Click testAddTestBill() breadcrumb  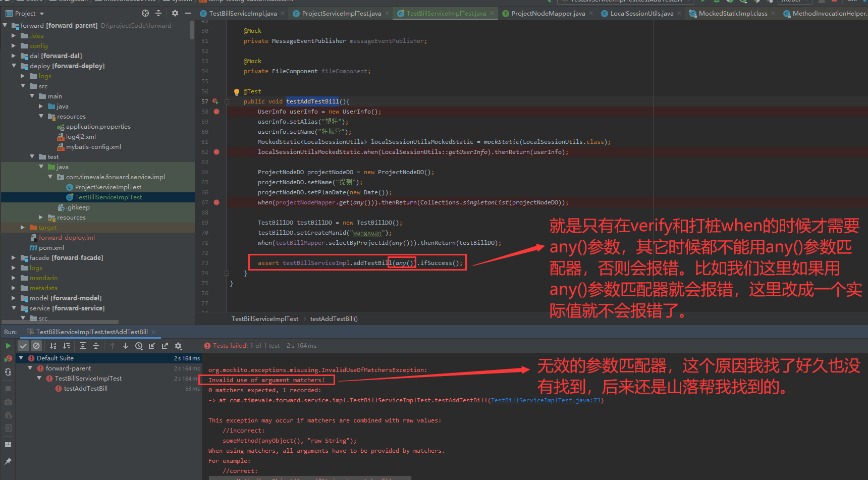point(334,318)
